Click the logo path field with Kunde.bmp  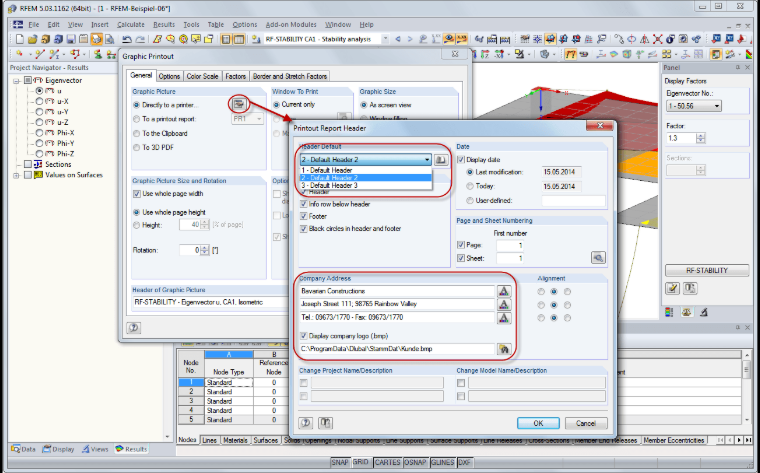(x=397, y=349)
